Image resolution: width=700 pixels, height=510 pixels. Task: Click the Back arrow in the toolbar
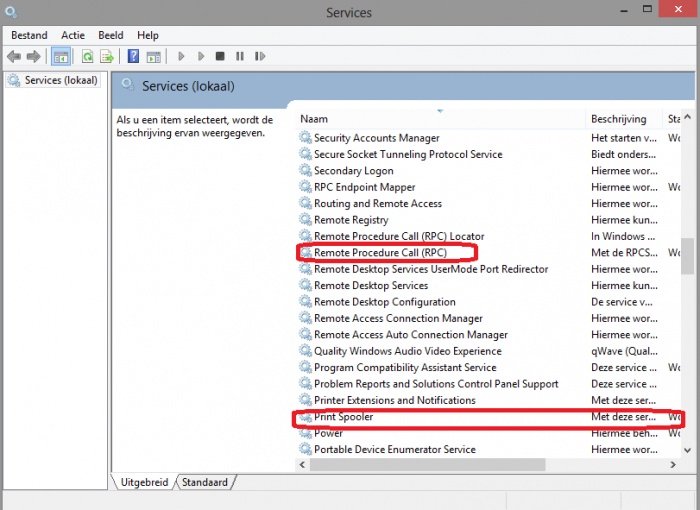pos(14,57)
